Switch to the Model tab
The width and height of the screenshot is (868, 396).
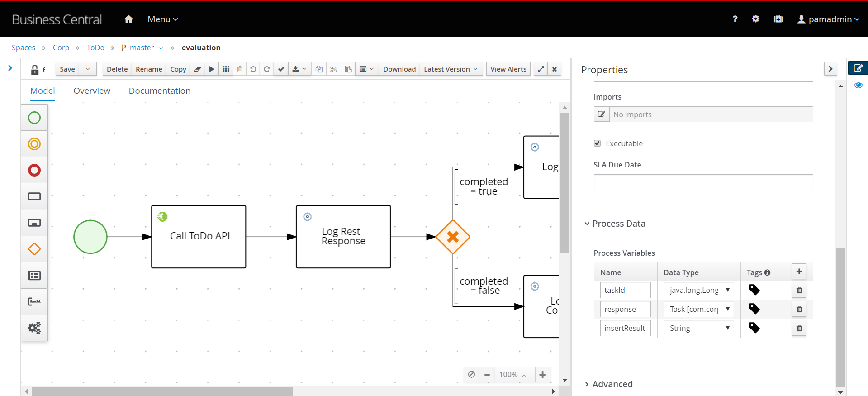(43, 91)
